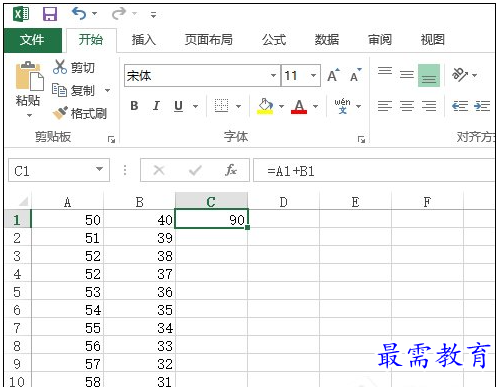The image size is (499, 387).
Task: Align text right
Action: [x=429, y=106]
